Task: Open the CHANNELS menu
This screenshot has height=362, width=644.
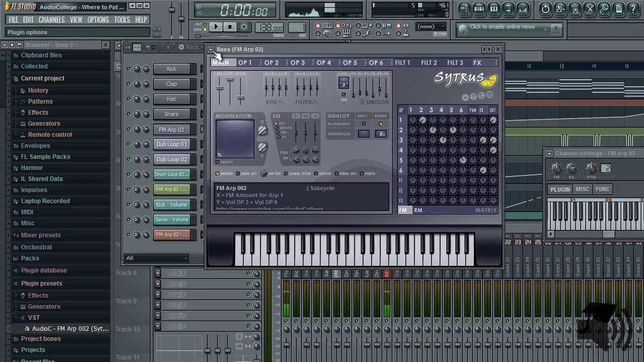Action: (x=51, y=20)
